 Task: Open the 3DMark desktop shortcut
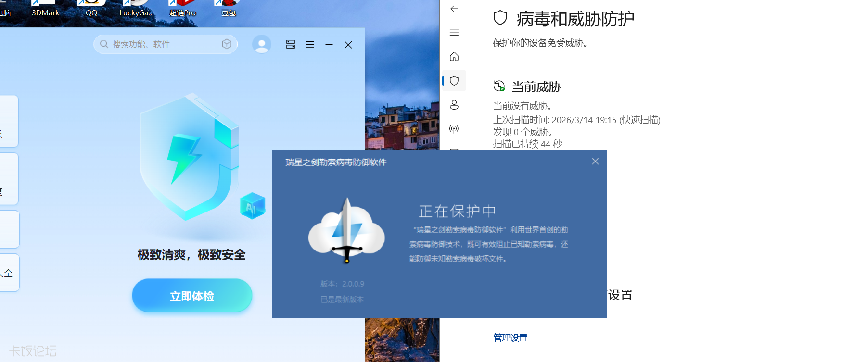pyautogui.click(x=45, y=9)
